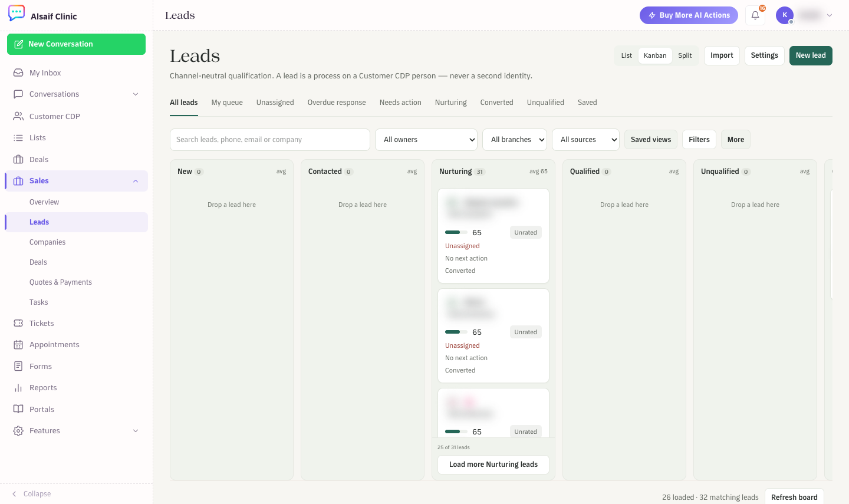Switch to Split view
Screen dimensions: 849x504
685,55
